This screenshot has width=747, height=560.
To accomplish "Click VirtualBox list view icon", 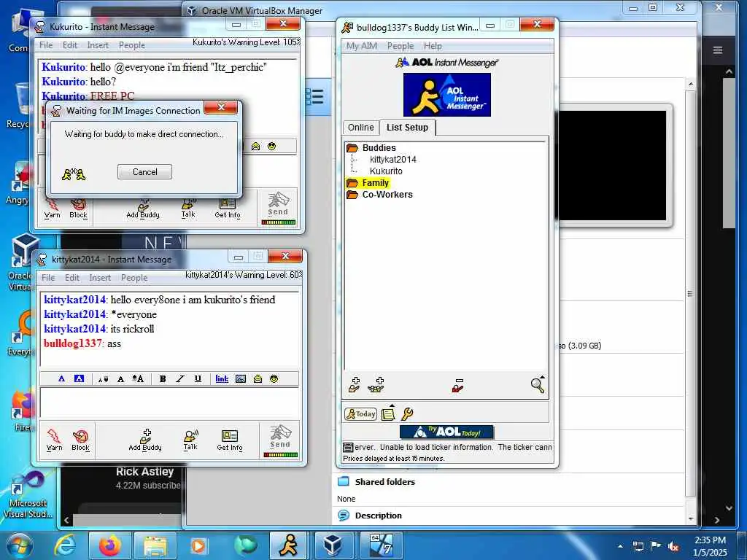I will [x=314, y=97].
